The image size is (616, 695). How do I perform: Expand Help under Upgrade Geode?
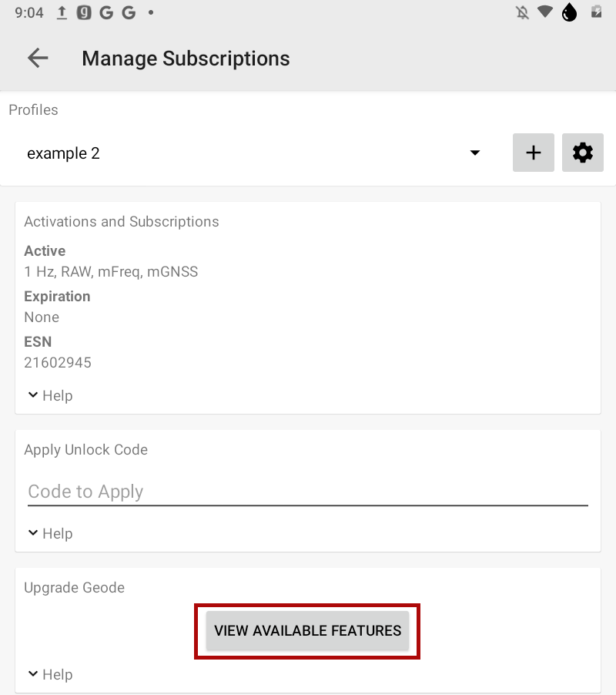pos(50,674)
